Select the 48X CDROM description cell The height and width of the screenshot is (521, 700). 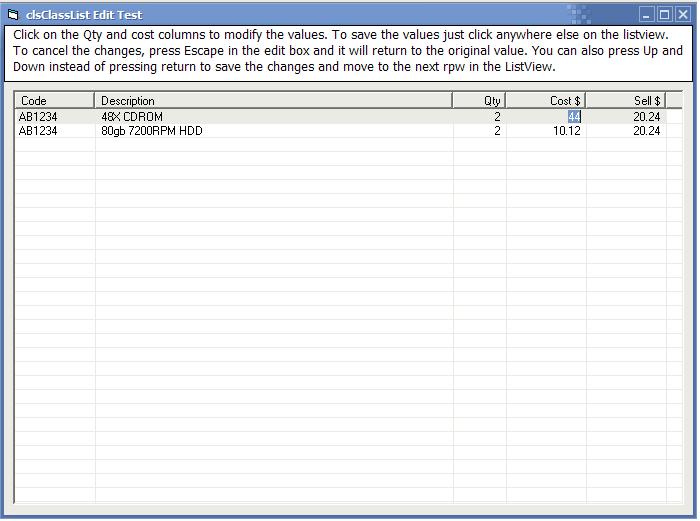(x=132, y=117)
